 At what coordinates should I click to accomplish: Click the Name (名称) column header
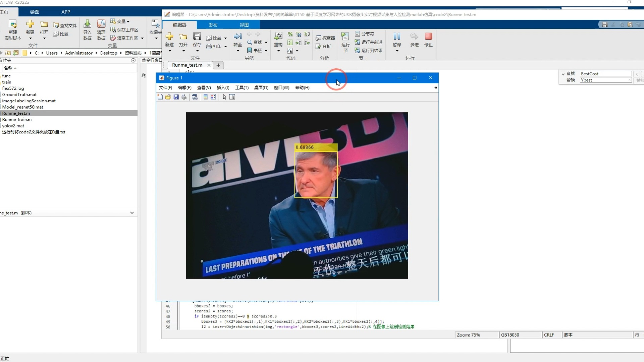click(8, 68)
